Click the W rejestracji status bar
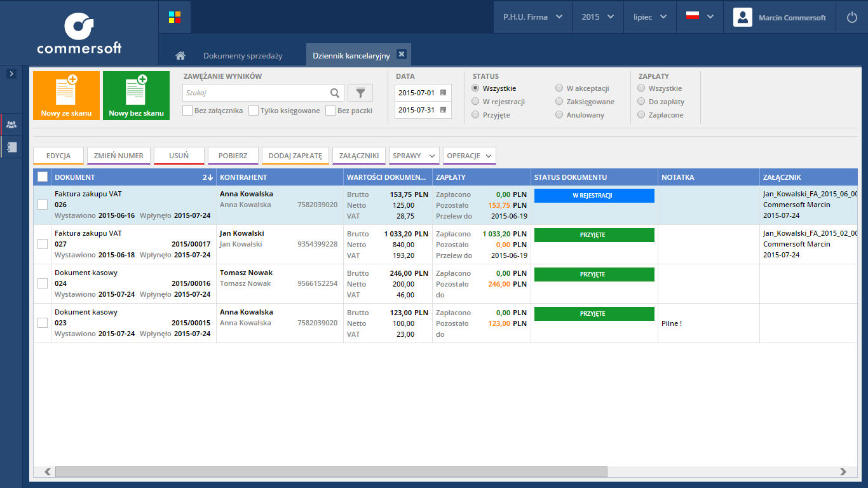The image size is (868, 488). (x=594, y=196)
